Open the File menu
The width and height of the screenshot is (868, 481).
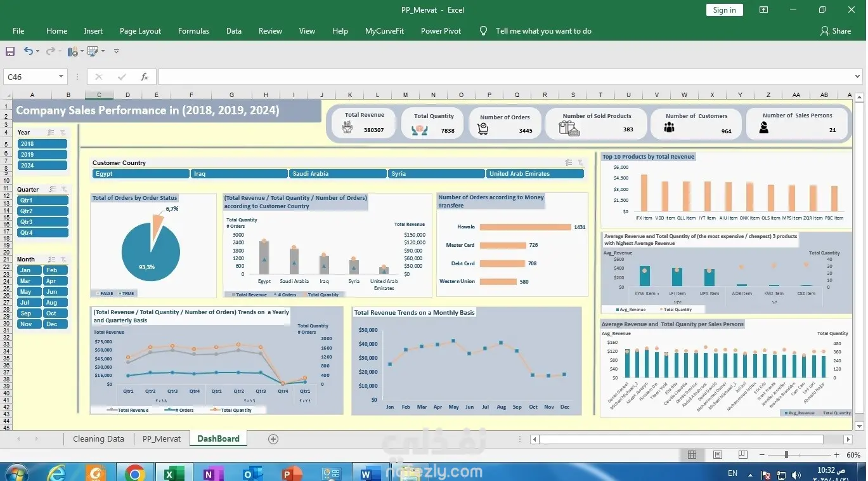(x=18, y=31)
